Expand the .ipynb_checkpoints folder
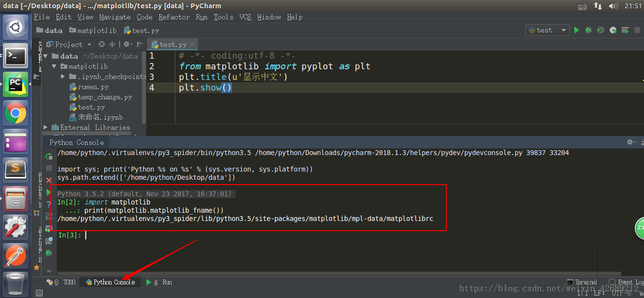 [63, 77]
